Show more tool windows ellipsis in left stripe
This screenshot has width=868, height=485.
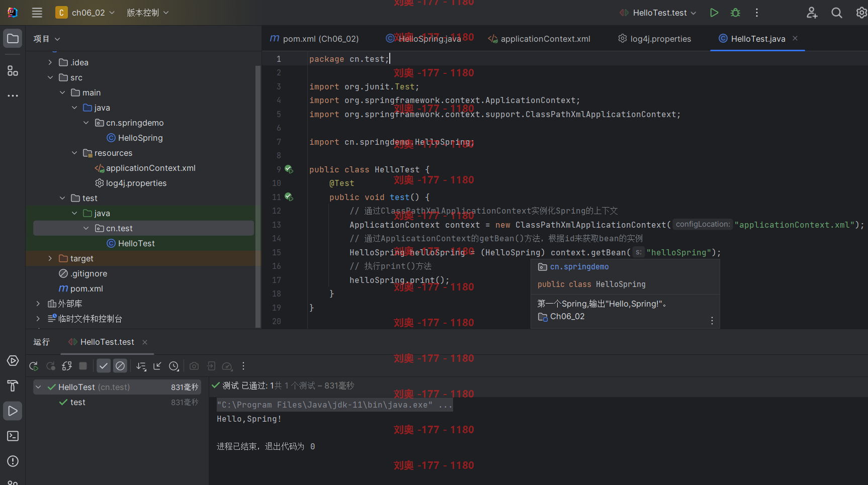[13, 95]
